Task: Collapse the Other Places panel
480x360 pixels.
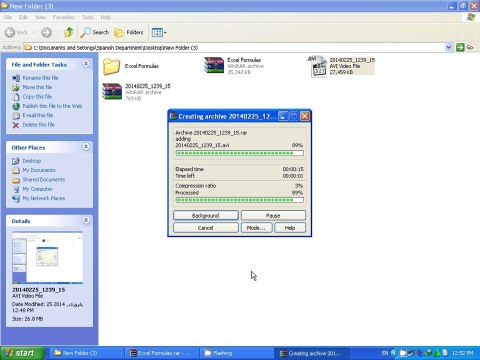Action: (86, 147)
